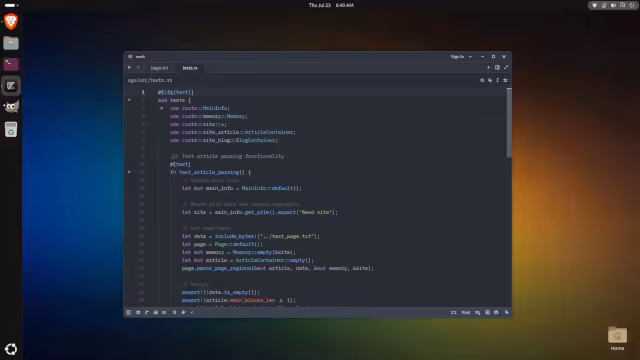This screenshot has width=640, height=360.
Task: Click the 'use crate::memory::Memory;' line
Action: tap(209, 116)
